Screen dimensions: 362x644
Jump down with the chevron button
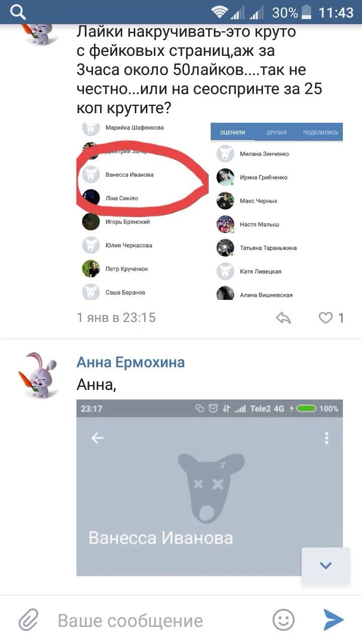(x=326, y=566)
